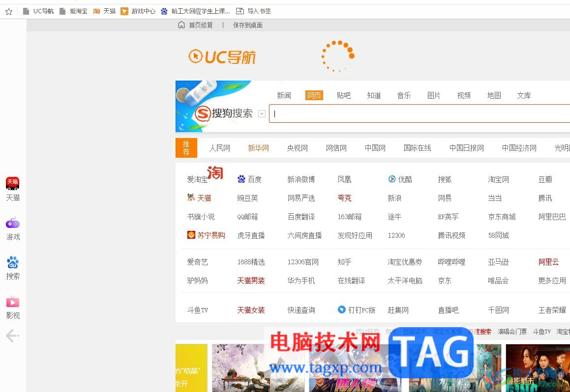This screenshot has width=570, height=392.
Task: Open the 腾讯视频 link
Action: tap(451, 236)
